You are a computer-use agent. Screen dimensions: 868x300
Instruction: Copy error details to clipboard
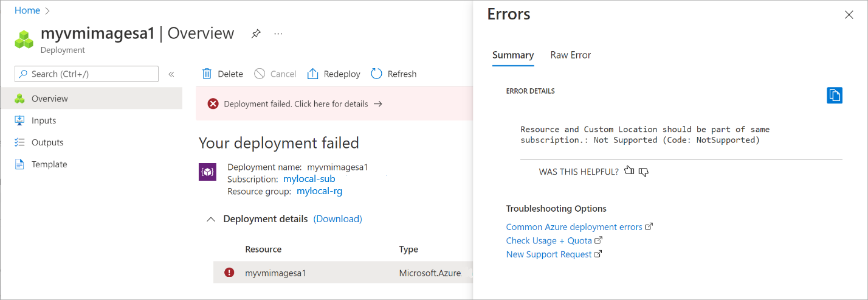pos(835,96)
